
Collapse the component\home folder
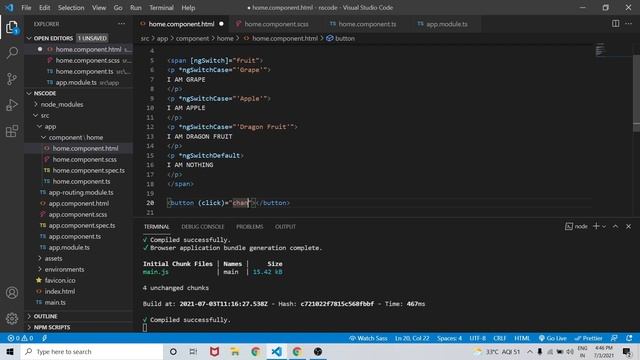pyautogui.click(x=44, y=138)
